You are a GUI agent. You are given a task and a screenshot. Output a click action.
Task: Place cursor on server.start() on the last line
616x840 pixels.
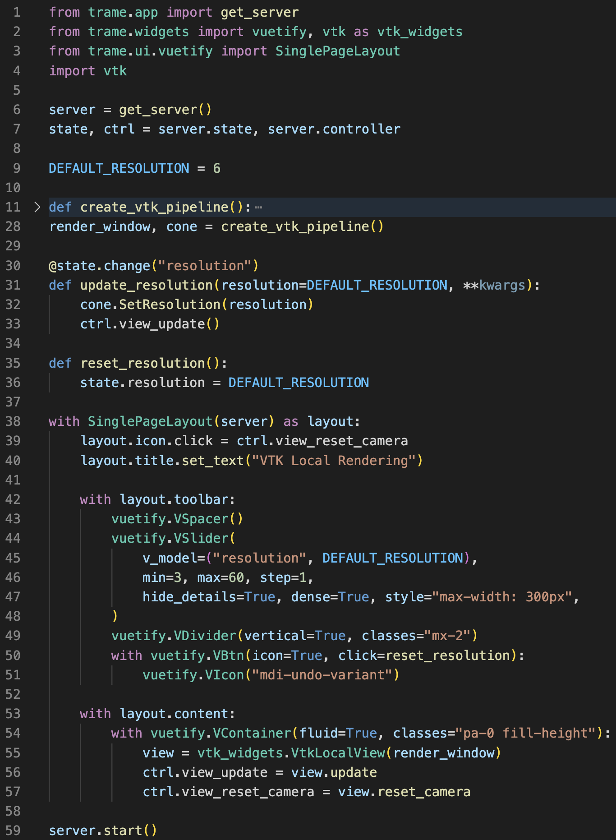[x=102, y=831]
